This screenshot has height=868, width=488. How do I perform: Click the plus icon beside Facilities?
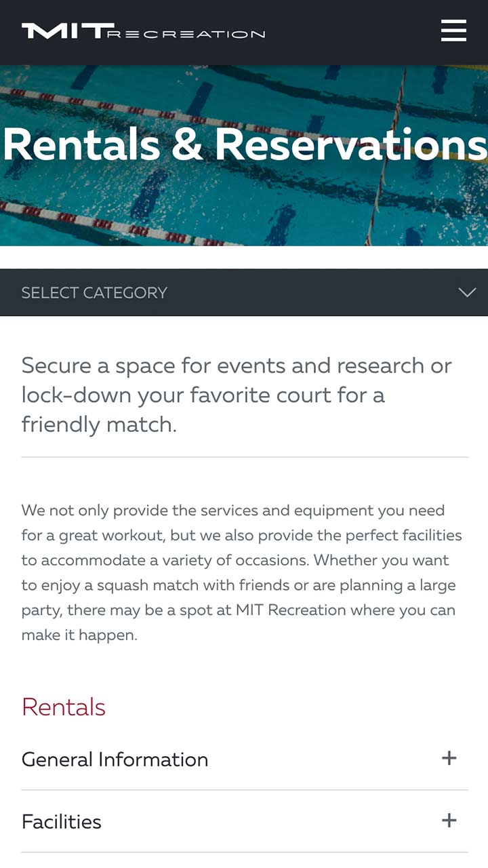point(449,821)
